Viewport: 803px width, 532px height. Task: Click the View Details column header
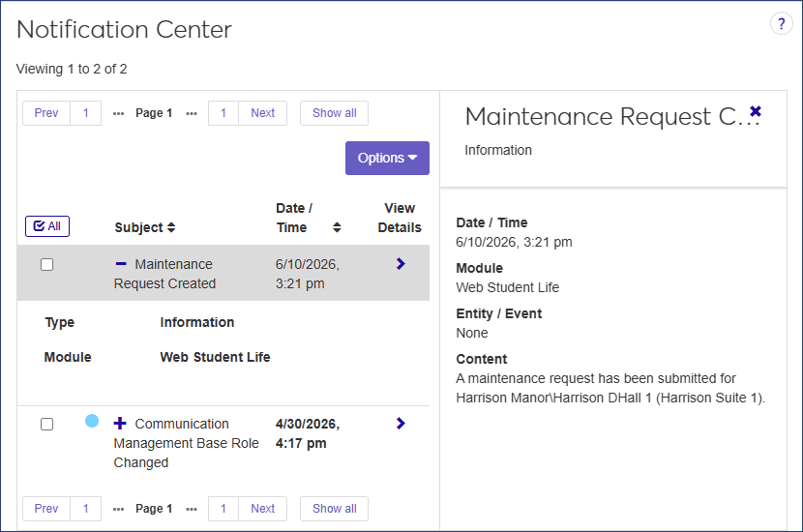400,218
